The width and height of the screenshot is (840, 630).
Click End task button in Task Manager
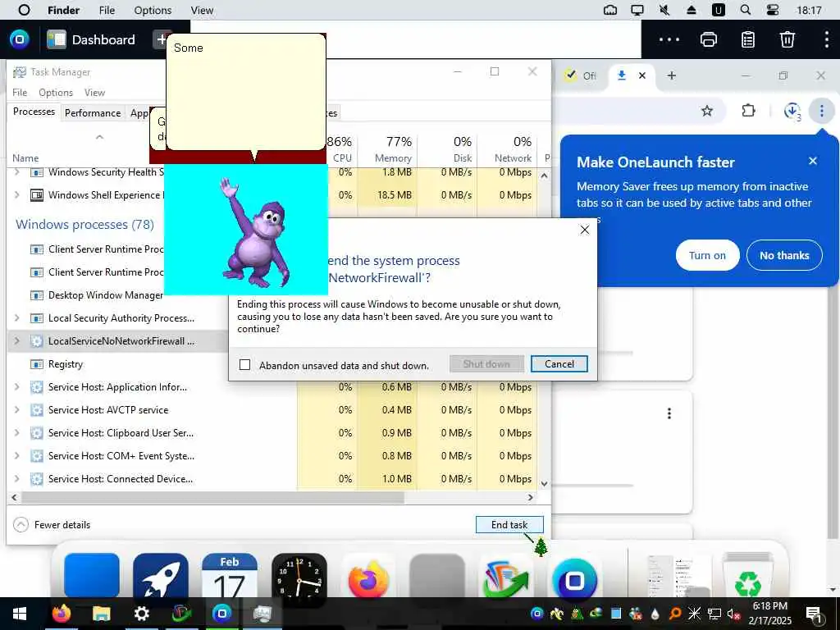(509, 524)
